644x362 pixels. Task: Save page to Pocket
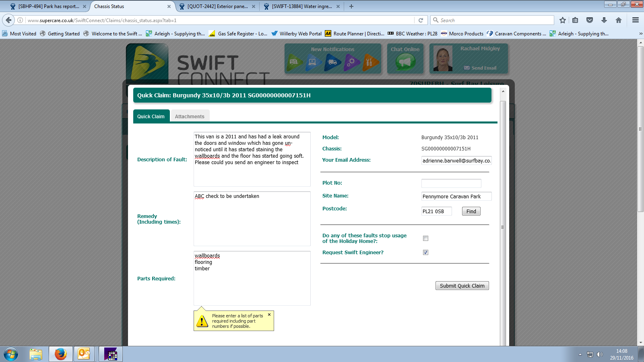tap(590, 20)
